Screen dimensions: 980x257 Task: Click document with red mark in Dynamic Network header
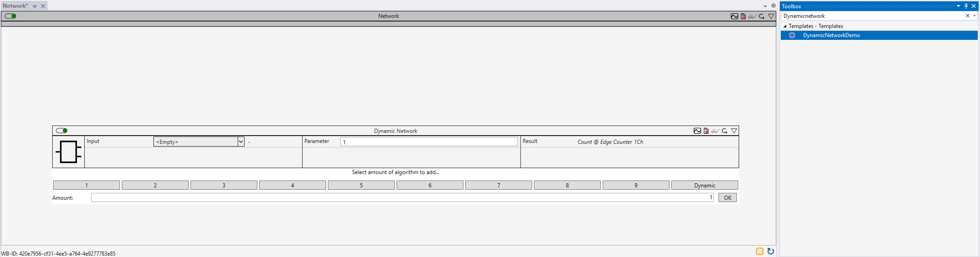[706, 131]
